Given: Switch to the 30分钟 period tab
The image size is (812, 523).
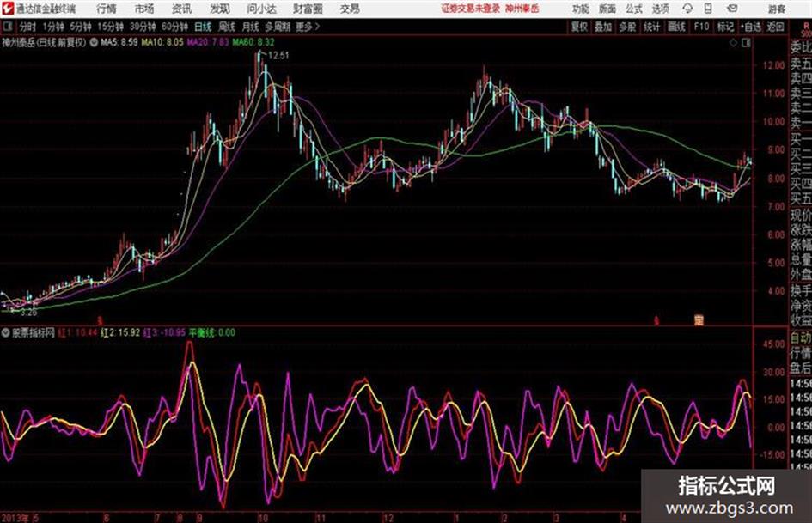Looking at the screenshot, I should tap(143, 27).
